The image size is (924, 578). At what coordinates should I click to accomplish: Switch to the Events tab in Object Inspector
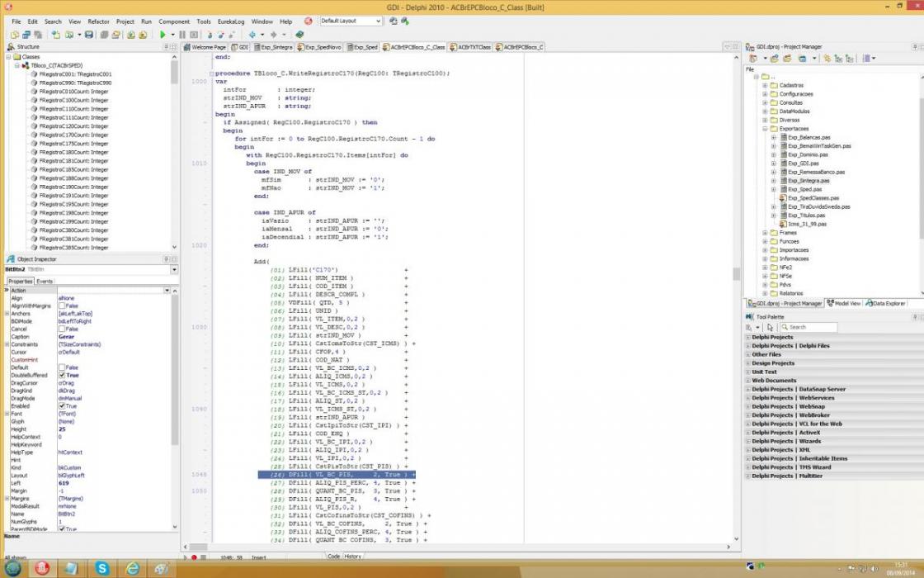45,282
